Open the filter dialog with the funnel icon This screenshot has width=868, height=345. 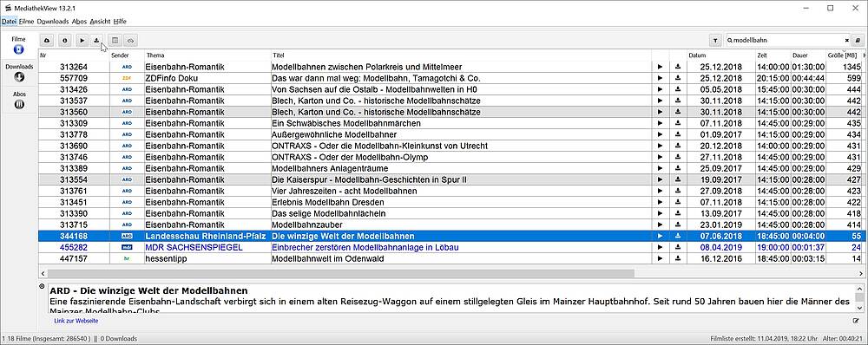pos(716,41)
